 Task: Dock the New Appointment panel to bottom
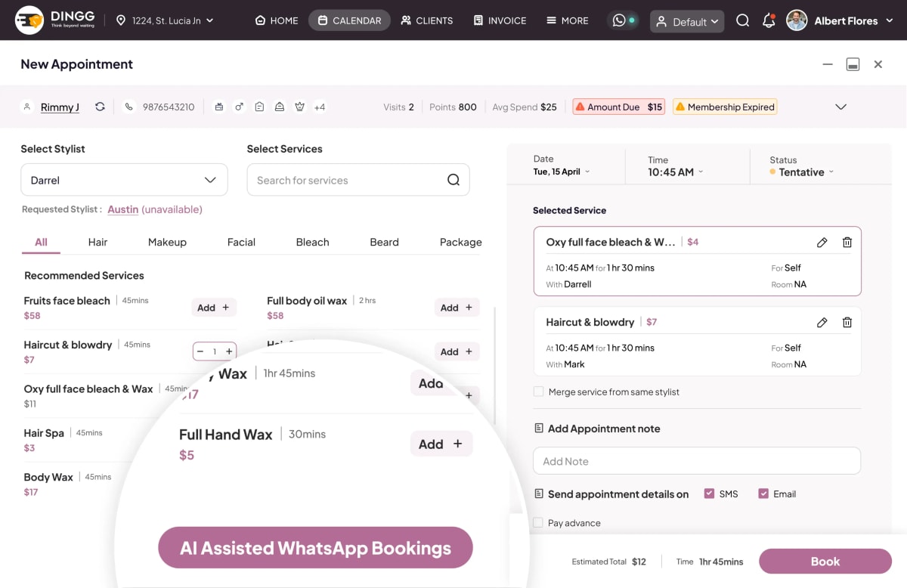click(853, 65)
